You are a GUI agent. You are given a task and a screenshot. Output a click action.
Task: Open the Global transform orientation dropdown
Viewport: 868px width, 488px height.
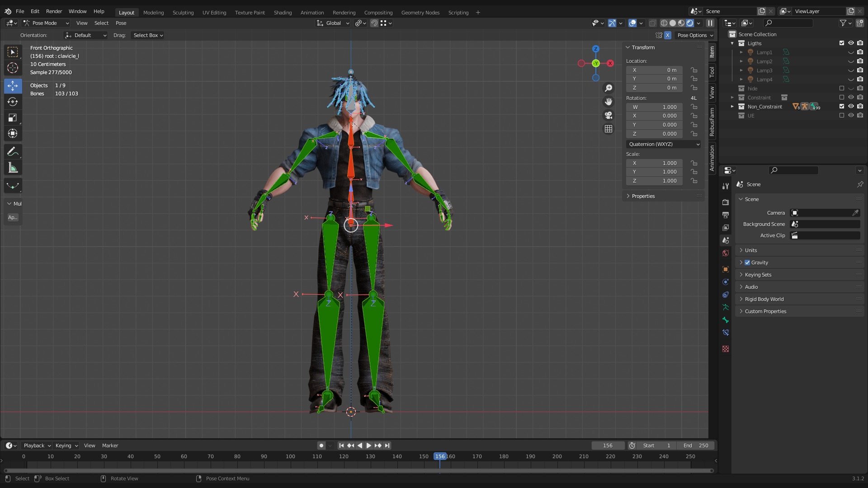[333, 23]
